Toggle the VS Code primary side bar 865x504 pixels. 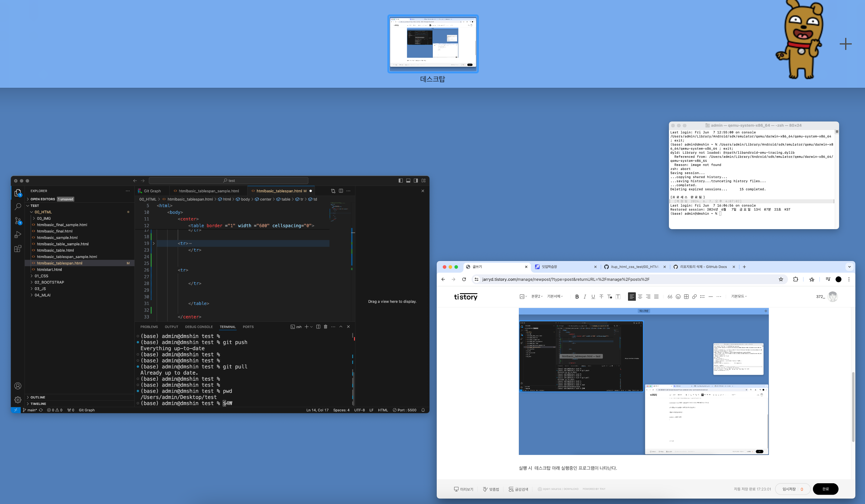pyautogui.click(x=401, y=180)
